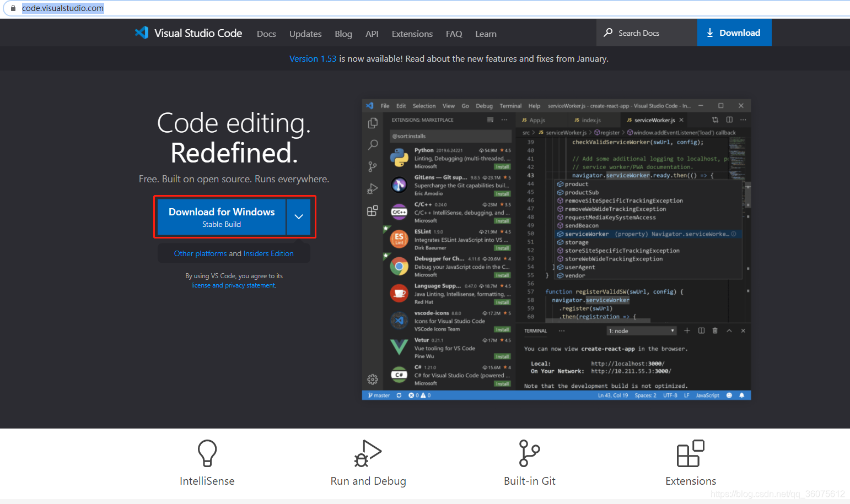This screenshot has width=850, height=504.
Task: Click the magnifier icon in Search Docs
Action: [608, 32]
